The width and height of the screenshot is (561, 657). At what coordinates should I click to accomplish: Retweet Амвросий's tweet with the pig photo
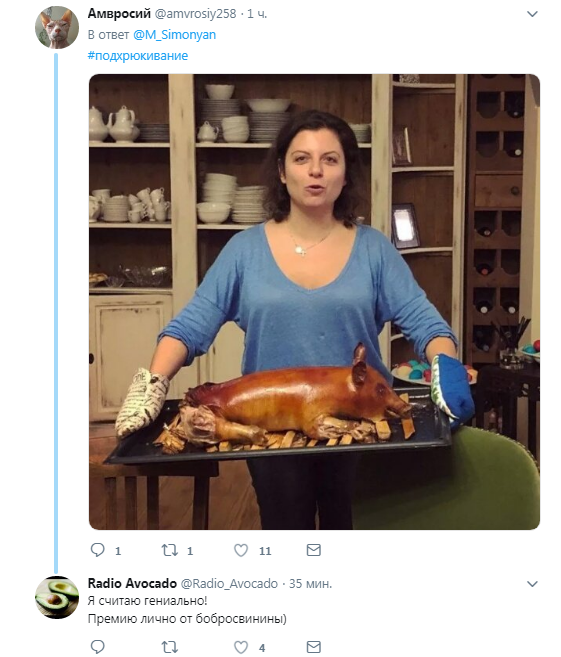tap(170, 550)
